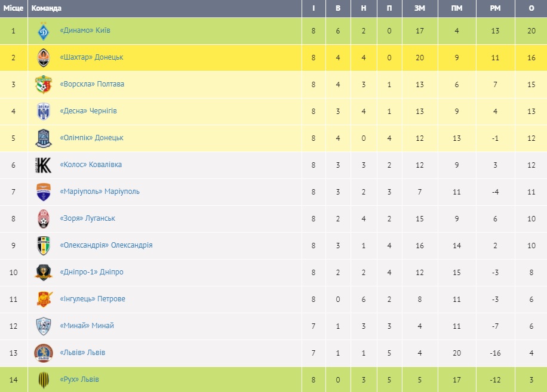Open the «Шахтар» Донецьк team link
Screen dimensions: 547x392
click(x=91, y=57)
